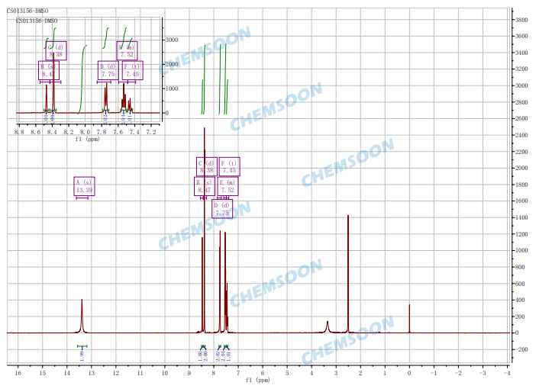The height and width of the screenshot is (392, 552).
Task: Select the A (s) 13.39 multiplet label
Action: click(x=84, y=186)
